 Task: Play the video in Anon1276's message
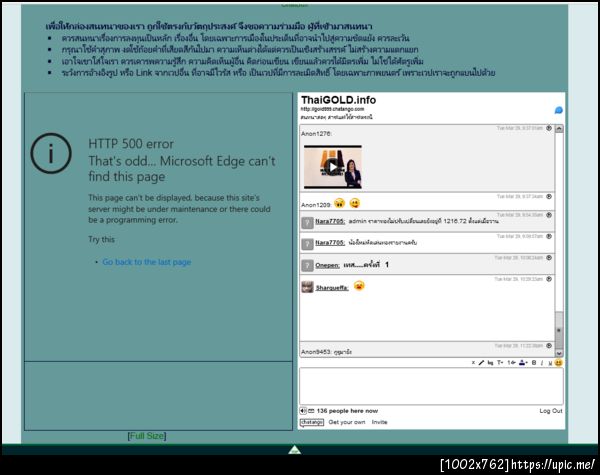(x=333, y=167)
